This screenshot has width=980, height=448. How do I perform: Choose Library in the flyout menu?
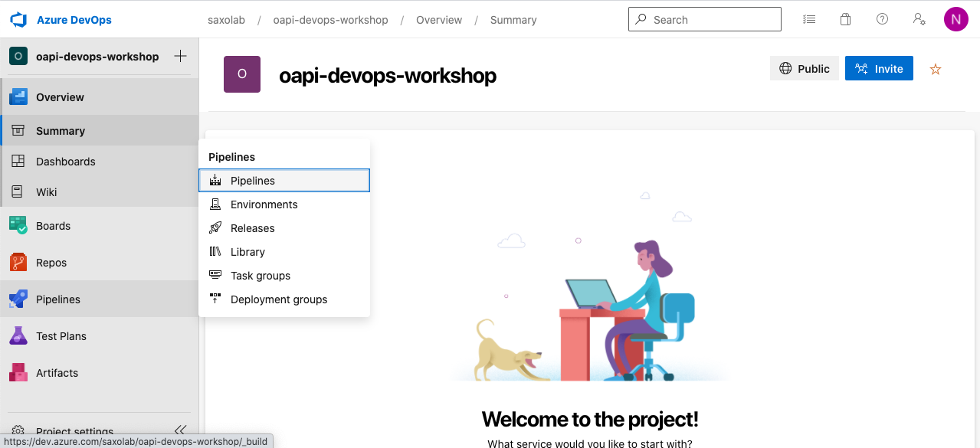pos(284,252)
